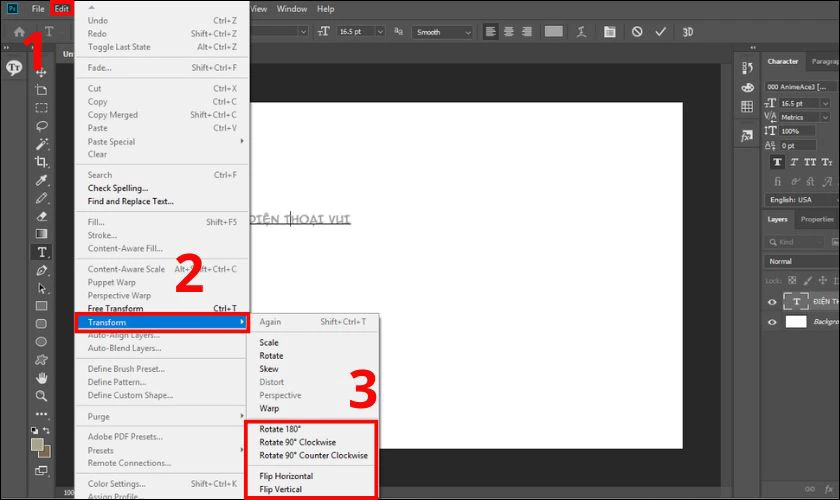
Task: Hide the text layer visibility eye
Action: (x=772, y=302)
